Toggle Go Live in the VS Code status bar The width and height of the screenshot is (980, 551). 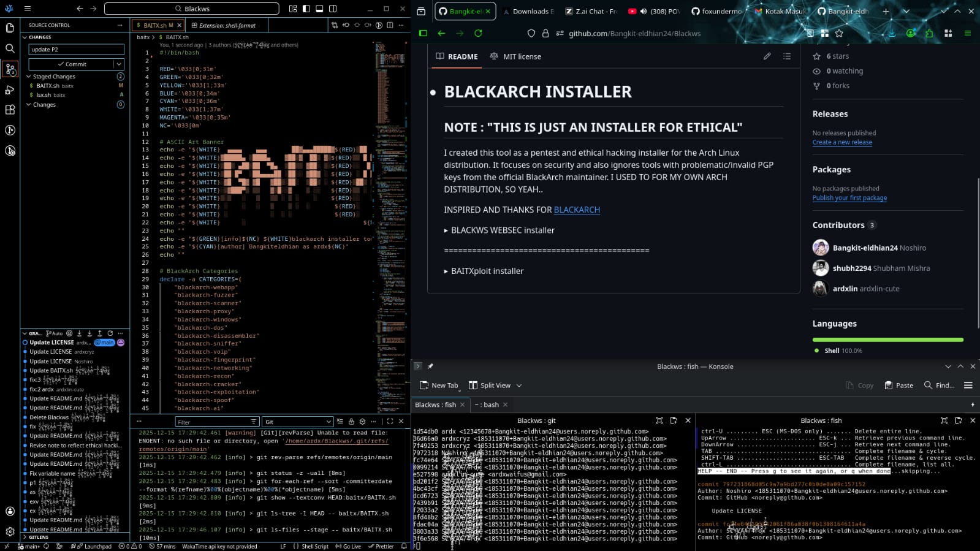348,546
